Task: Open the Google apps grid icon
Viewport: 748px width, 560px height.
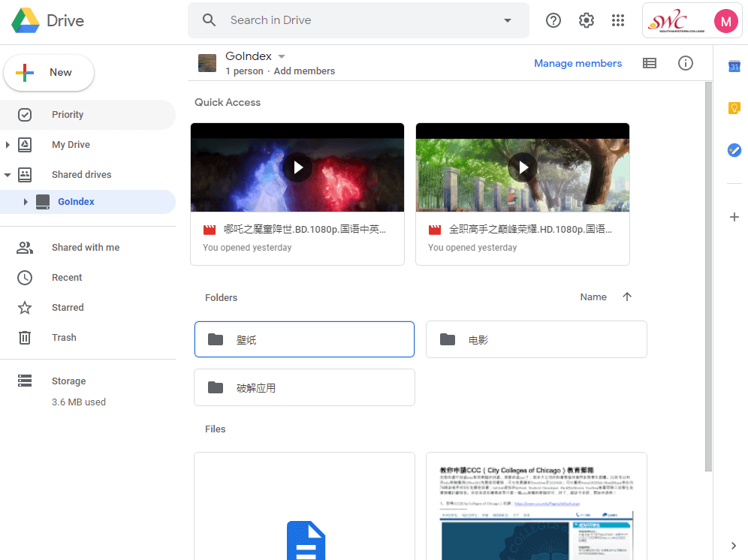Action: [618, 20]
